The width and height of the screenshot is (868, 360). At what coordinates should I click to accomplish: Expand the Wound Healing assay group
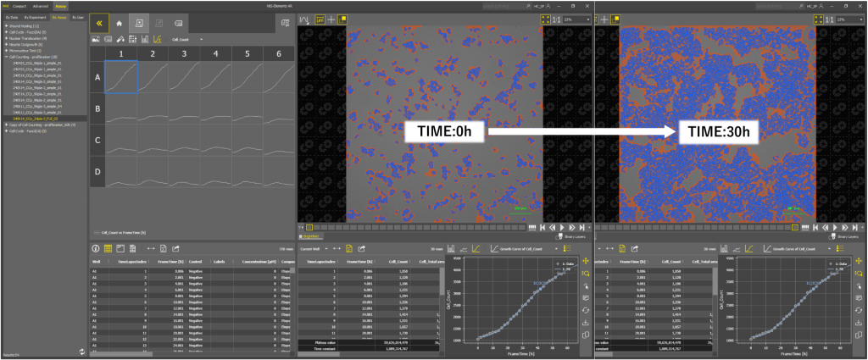5,26
